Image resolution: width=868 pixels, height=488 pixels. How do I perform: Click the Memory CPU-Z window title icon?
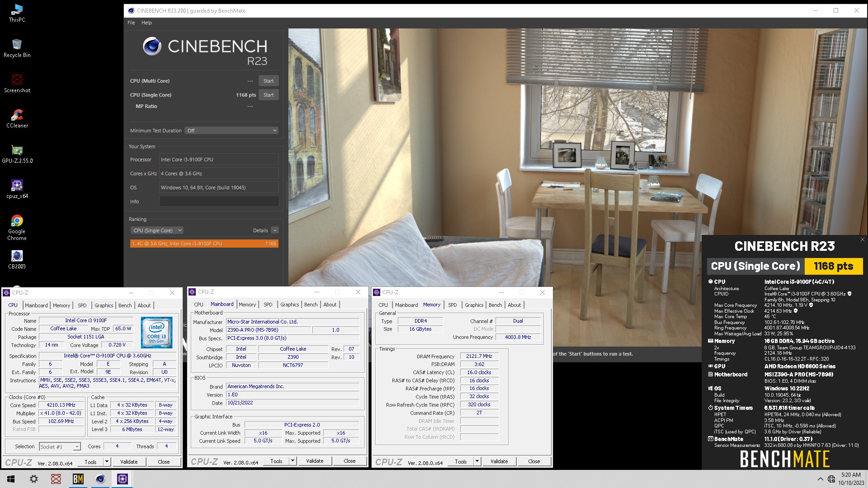(377, 292)
